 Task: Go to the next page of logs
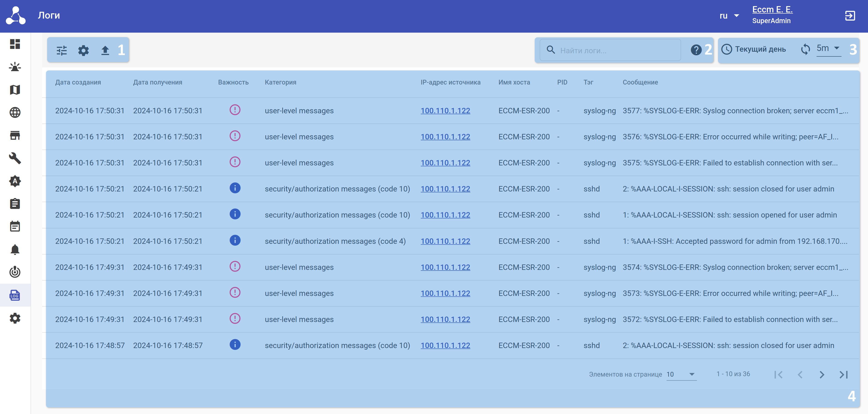[x=822, y=374]
